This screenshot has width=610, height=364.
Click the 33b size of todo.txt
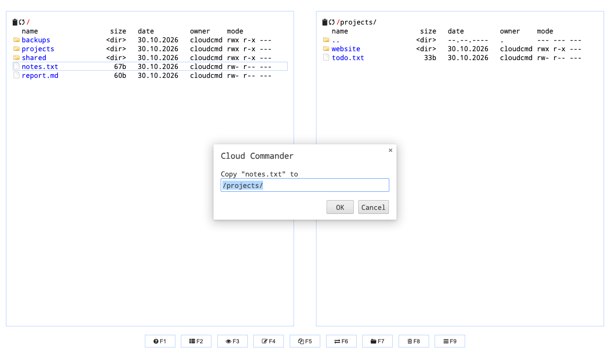coord(430,58)
